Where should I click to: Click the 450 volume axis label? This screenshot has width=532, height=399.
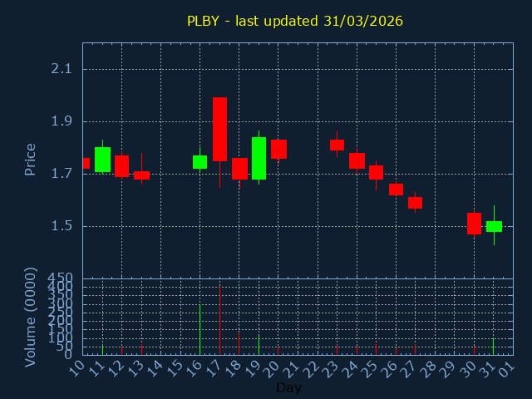(62, 278)
